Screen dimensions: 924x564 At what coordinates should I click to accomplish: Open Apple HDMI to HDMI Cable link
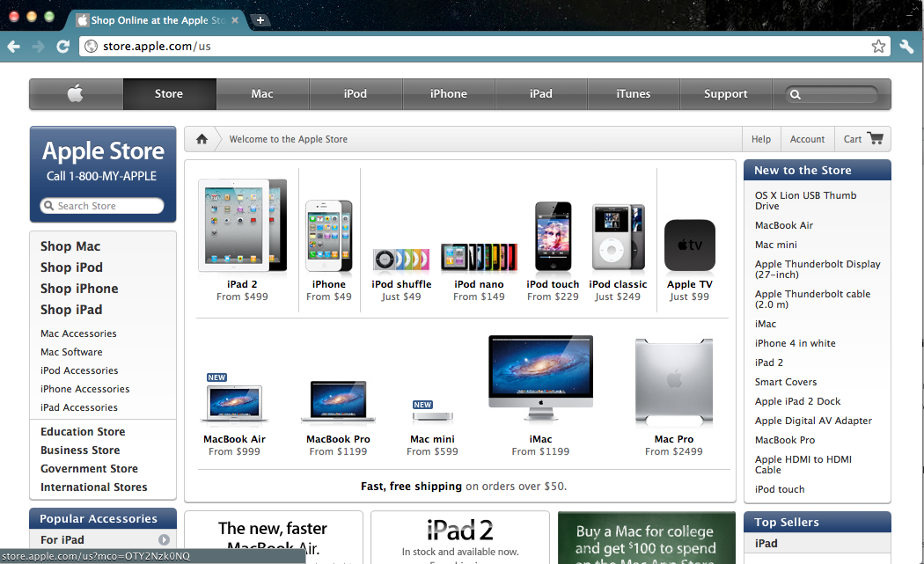(803, 465)
